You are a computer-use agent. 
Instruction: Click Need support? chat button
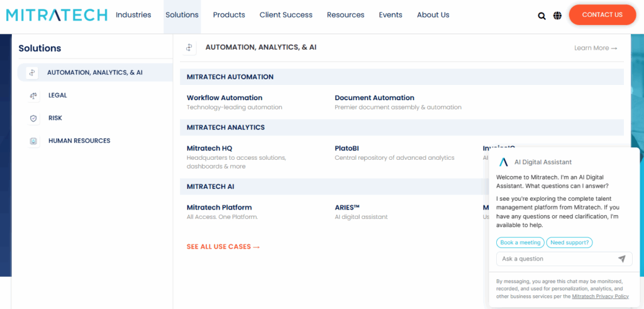coord(569,242)
